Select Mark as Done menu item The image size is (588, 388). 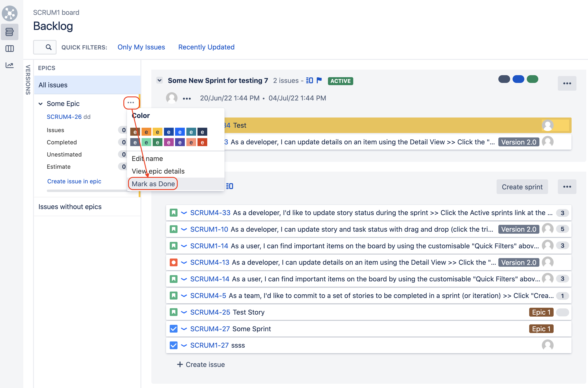[x=153, y=184]
